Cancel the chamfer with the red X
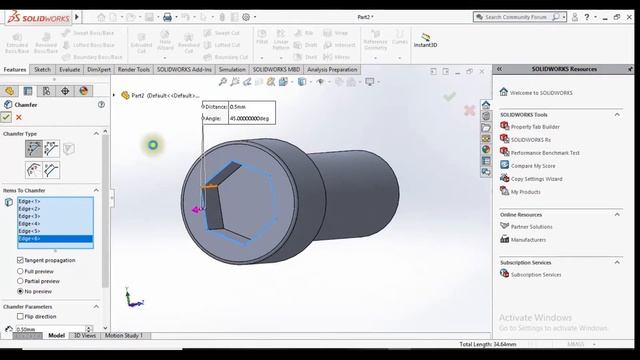 (x=19, y=118)
